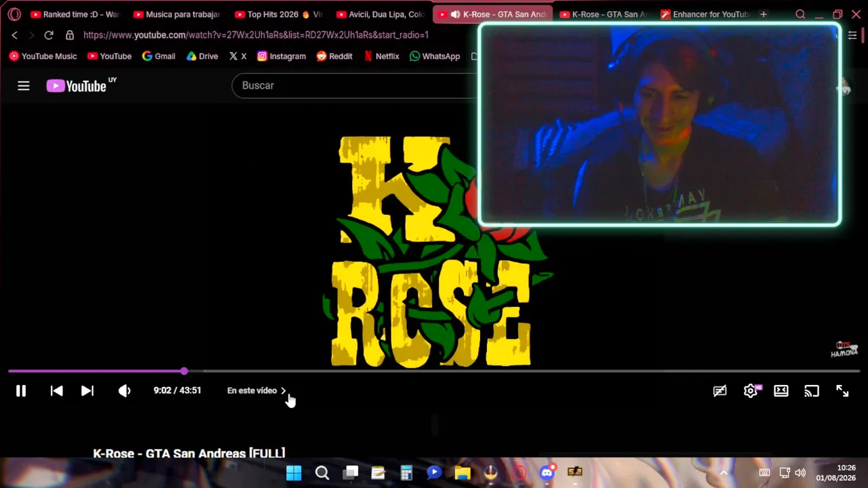The height and width of the screenshot is (488, 868).
Task: Open WhatsApp bookmark
Action: click(435, 56)
